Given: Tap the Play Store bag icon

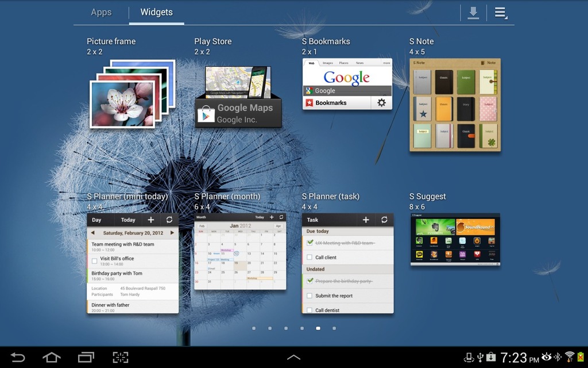Looking at the screenshot, I should 206,114.
